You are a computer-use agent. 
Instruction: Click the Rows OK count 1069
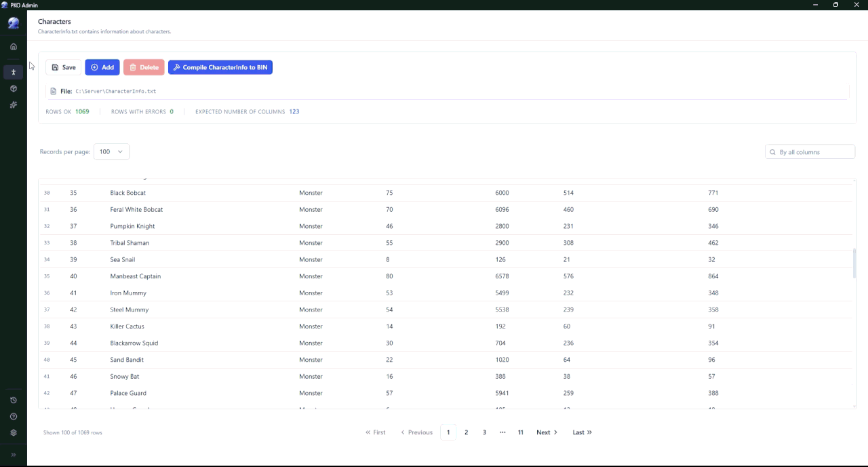coord(82,111)
